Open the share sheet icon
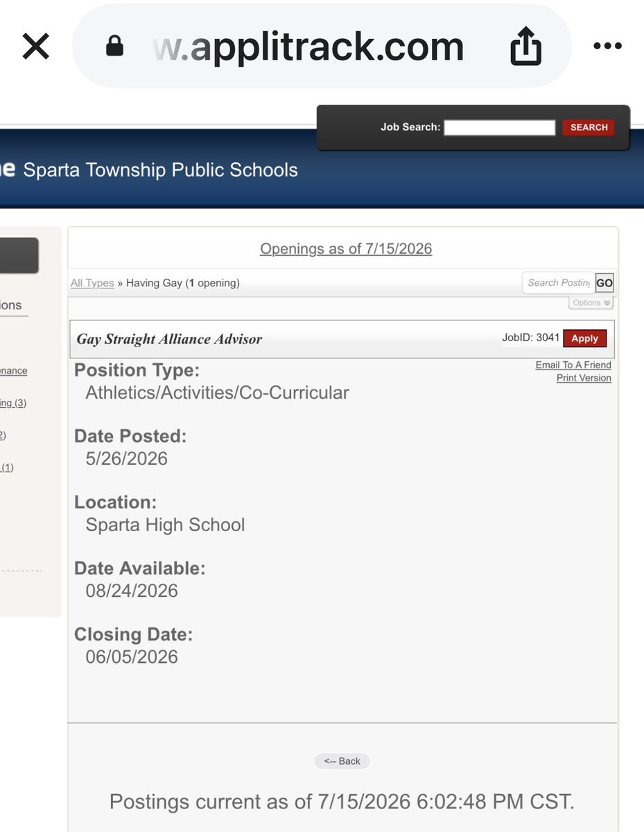 (525, 46)
